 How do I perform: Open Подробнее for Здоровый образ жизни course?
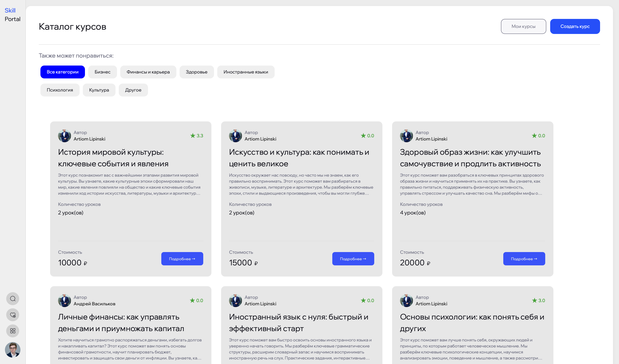pos(524,258)
